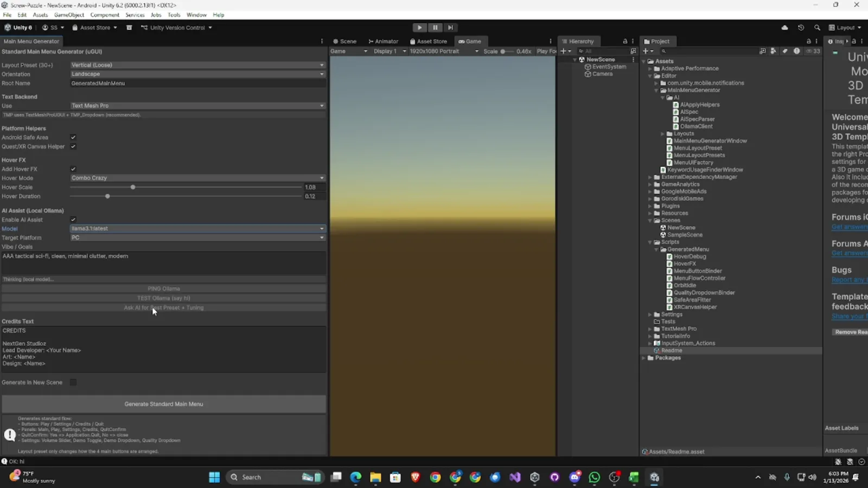
Task: Expand the Packages folder in Project
Action: tap(644, 358)
